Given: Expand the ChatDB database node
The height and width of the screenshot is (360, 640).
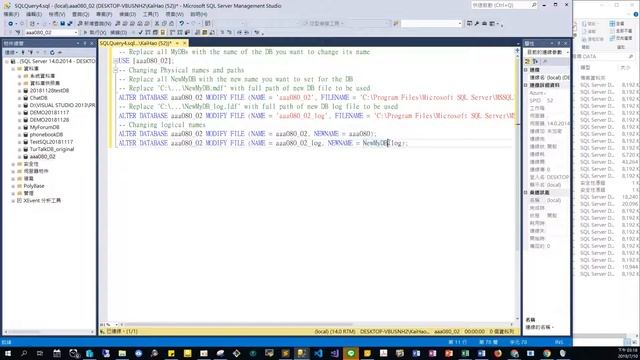Looking at the screenshot, I should [x=20, y=98].
